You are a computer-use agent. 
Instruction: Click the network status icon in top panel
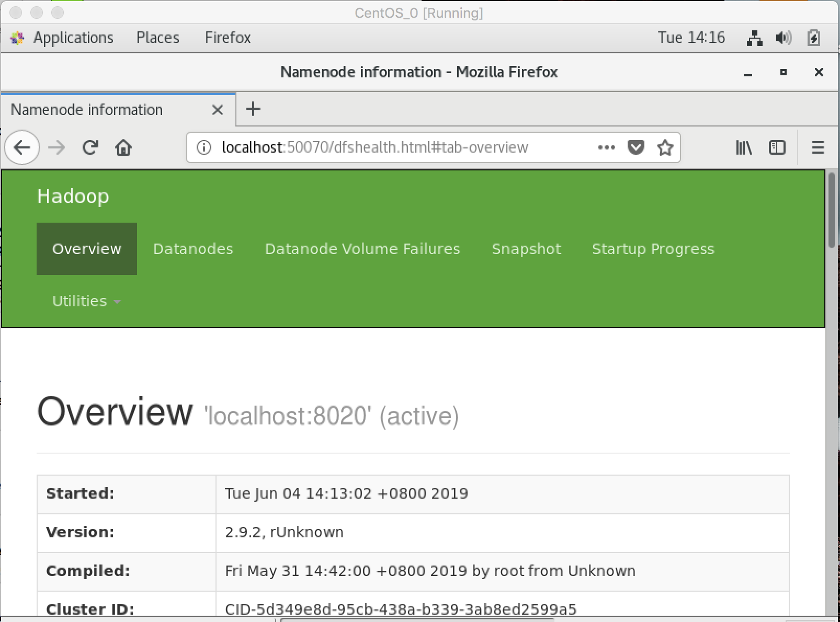click(x=754, y=38)
